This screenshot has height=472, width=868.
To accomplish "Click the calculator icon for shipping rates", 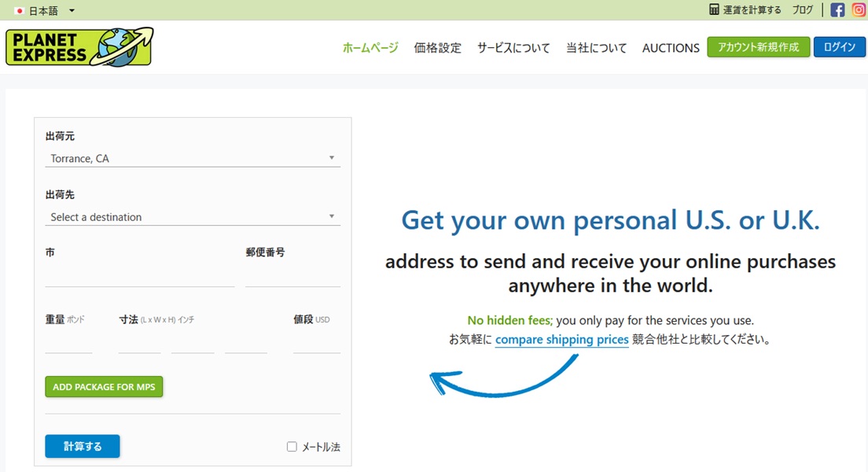I will point(714,10).
